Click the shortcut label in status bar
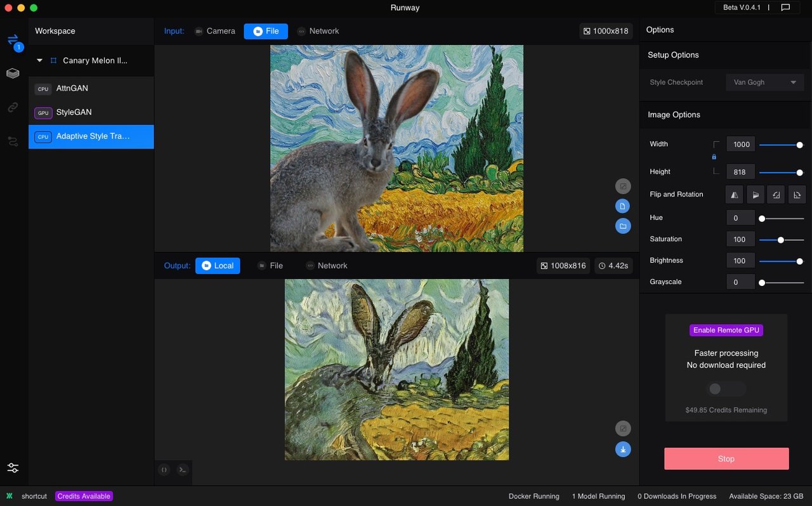Screen dimensions: 812x506 pyautogui.click(x=34, y=496)
